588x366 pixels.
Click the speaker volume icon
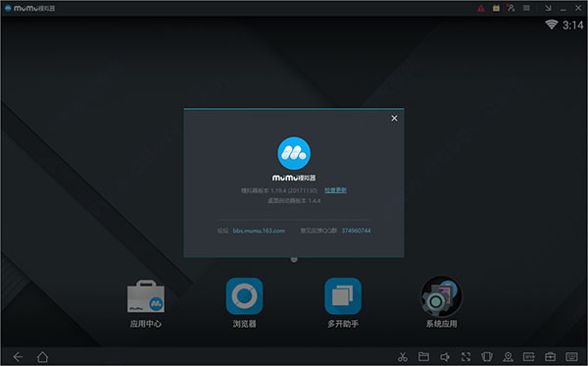click(x=445, y=356)
